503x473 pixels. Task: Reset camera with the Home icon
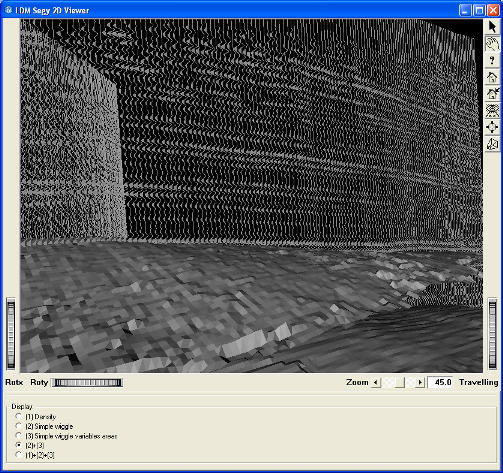tap(492, 77)
